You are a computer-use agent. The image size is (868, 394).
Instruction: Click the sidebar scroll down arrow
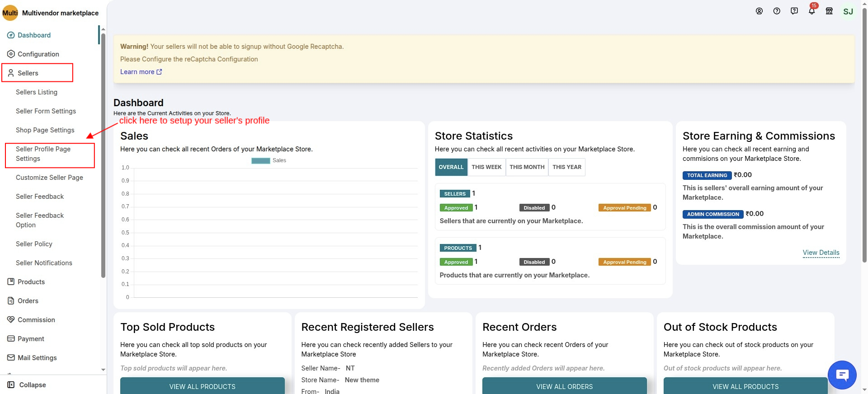(103, 370)
